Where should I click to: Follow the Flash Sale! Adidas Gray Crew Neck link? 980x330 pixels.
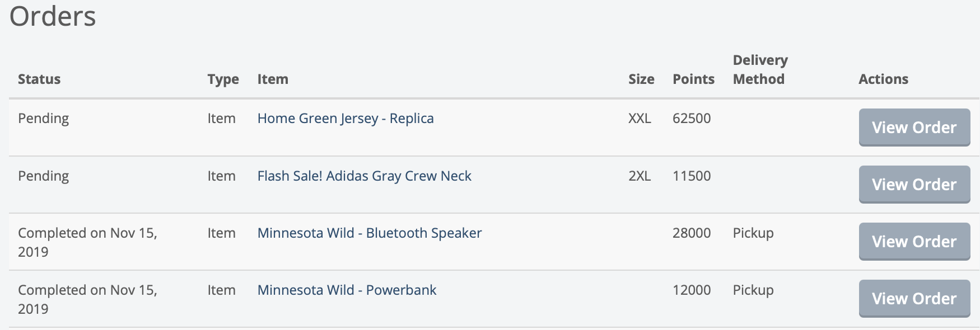364,176
